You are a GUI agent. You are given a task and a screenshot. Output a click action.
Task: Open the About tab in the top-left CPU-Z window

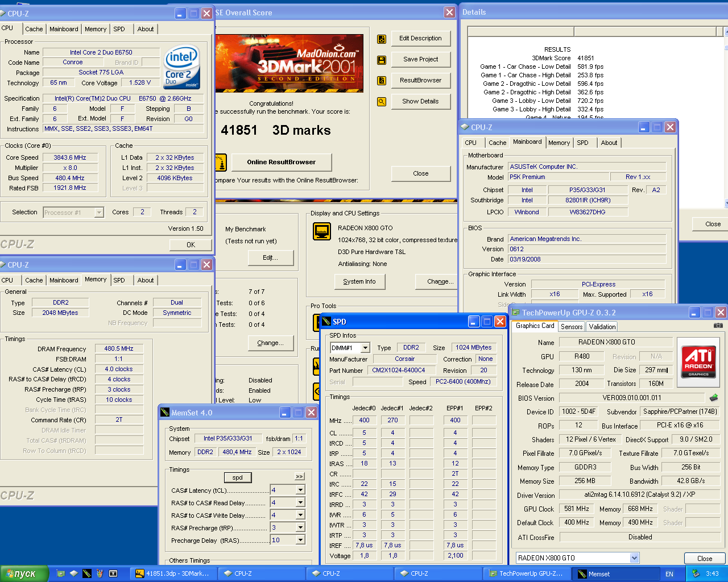pos(146,29)
